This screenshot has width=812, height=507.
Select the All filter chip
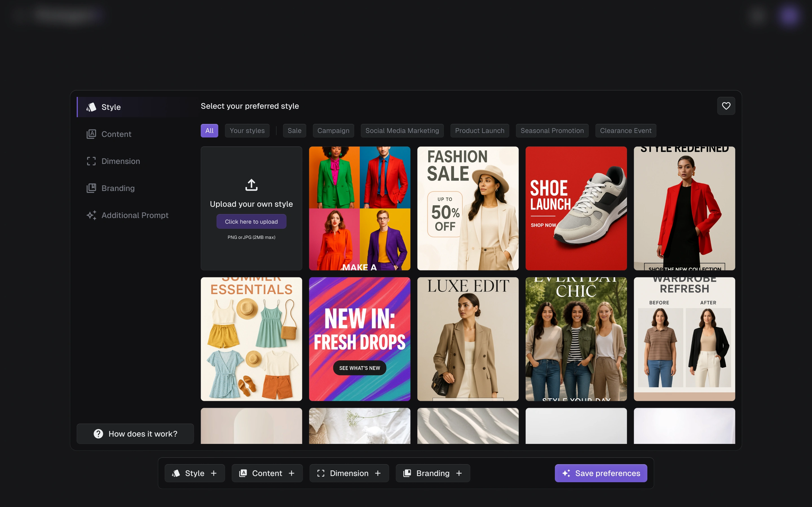[x=209, y=131]
